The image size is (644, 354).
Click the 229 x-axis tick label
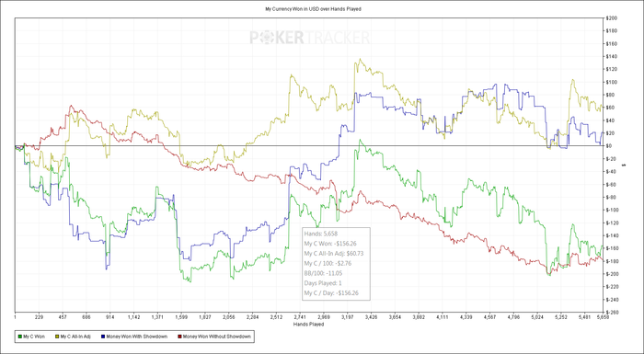[x=39, y=317]
